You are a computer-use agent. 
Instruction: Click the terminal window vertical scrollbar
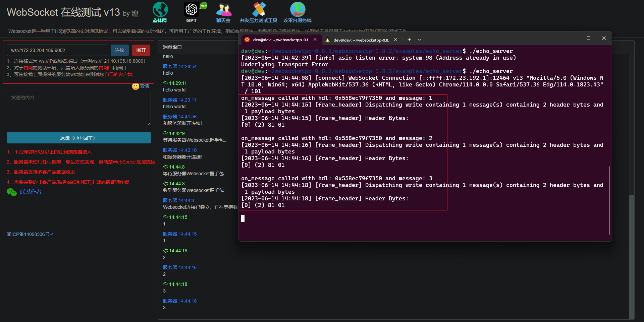609,200
